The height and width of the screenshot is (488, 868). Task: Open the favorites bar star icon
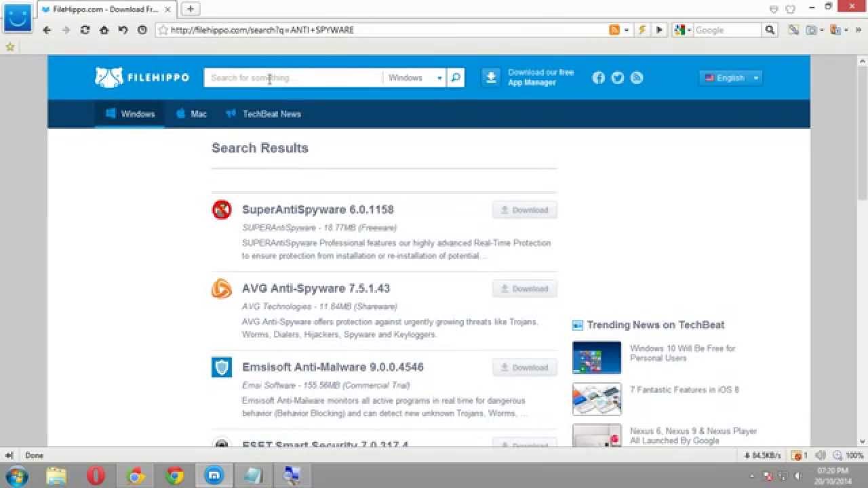point(9,47)
